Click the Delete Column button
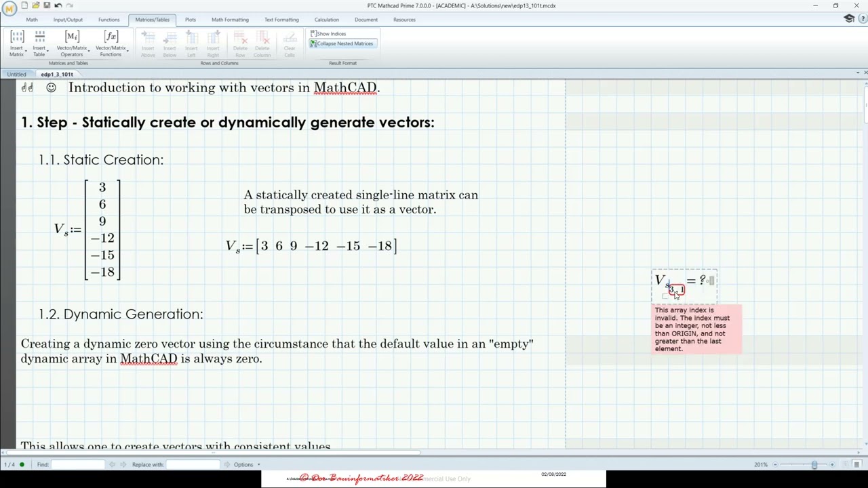This screenshot has width=868, height=488. tap(262, 45)
